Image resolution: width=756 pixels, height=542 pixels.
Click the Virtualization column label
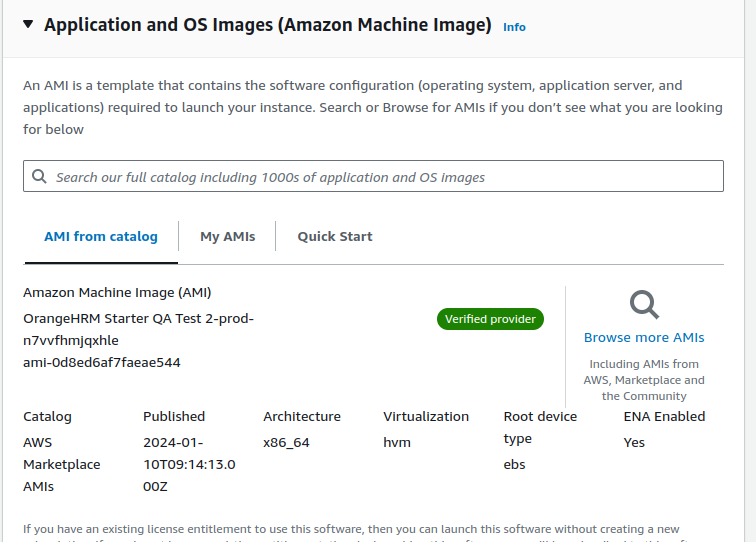[426, 417]
